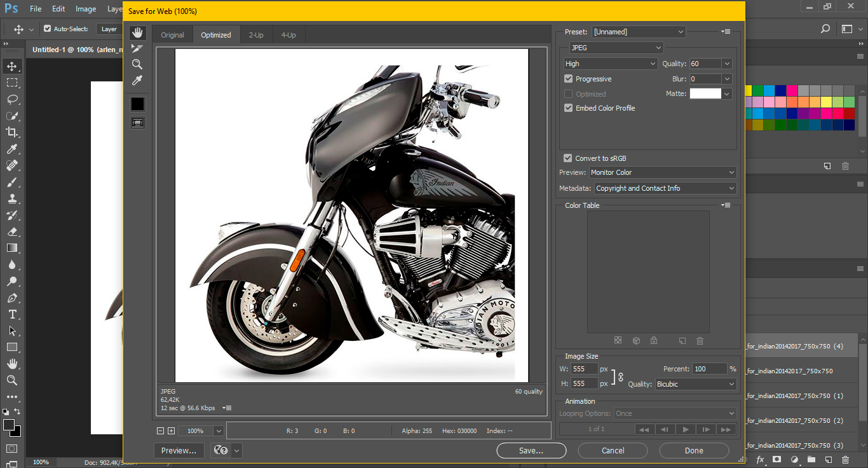Open the Blur value dropdown arrow
The image size is (868, 468).
pyautogui.click(x=727, y=79)
